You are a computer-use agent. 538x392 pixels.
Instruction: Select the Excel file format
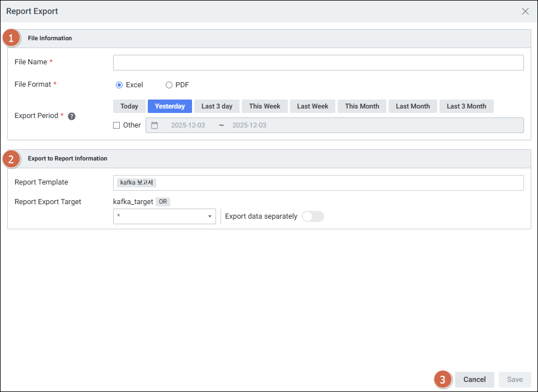[x=119, y=85]
